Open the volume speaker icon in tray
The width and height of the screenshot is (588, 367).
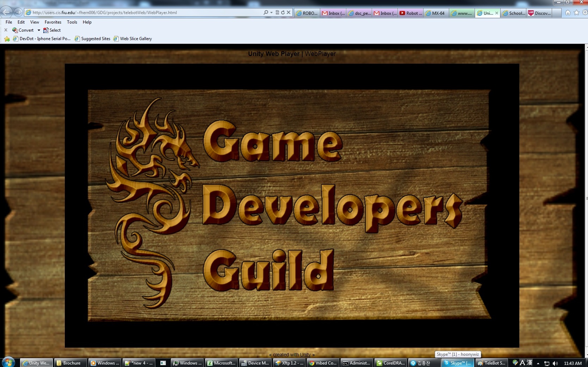pyautogui.click(x=555, y=363)
